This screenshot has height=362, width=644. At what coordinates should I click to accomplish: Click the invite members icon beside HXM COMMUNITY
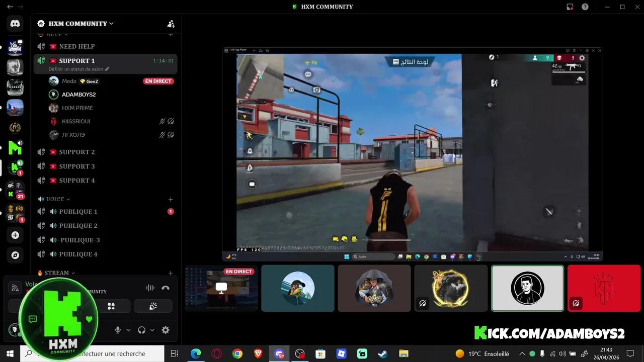click(171, 24)
